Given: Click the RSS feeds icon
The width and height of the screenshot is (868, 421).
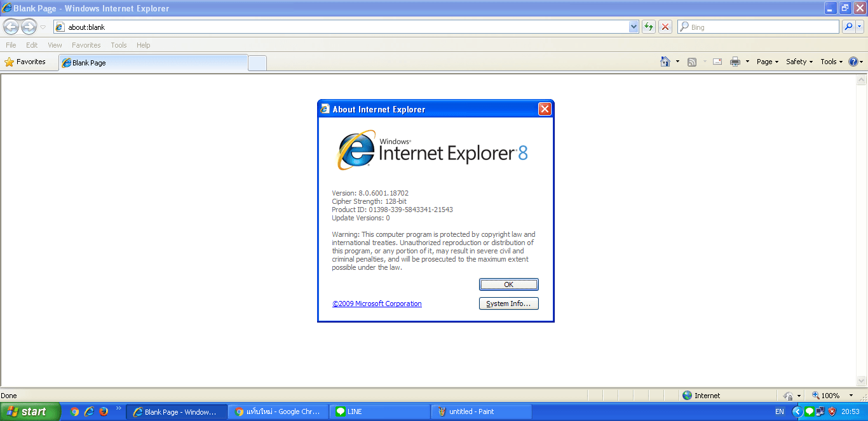Looking at the screenshot, I should click(x=692, y=62).
